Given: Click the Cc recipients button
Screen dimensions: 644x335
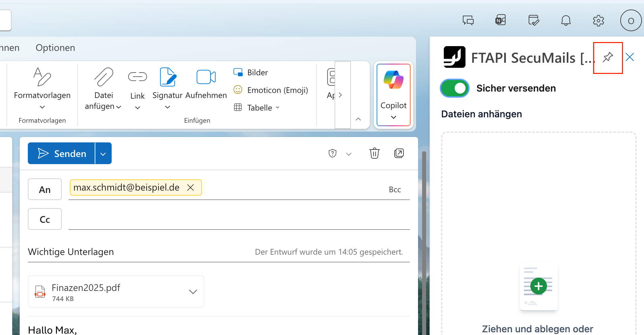Looking at the screenshot, I should tap(45, 219).
